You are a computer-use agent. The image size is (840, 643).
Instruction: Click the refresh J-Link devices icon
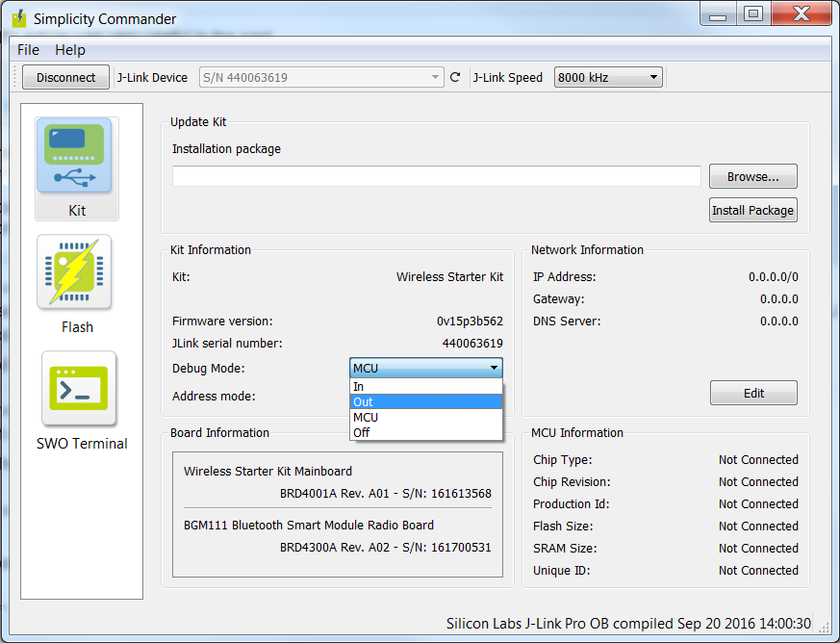tap(455, 78)
